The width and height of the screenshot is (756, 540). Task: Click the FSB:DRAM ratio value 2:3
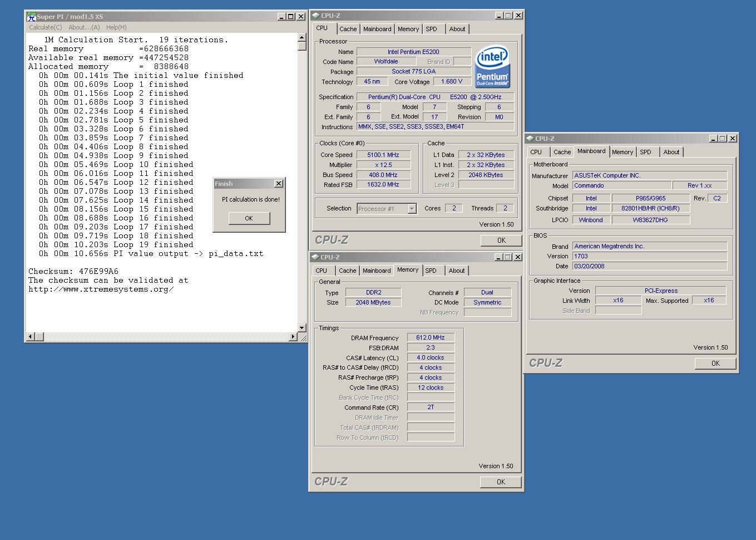[431, 347]
